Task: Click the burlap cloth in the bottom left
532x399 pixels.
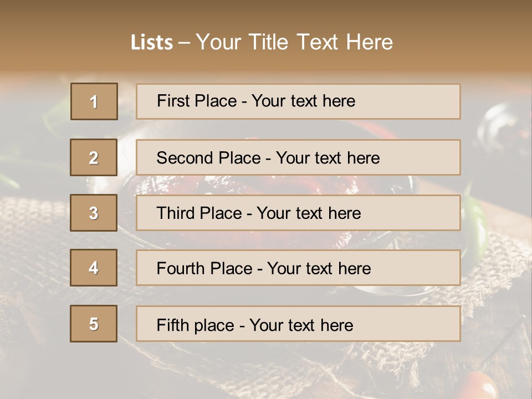Action: (x=33, y=238)
